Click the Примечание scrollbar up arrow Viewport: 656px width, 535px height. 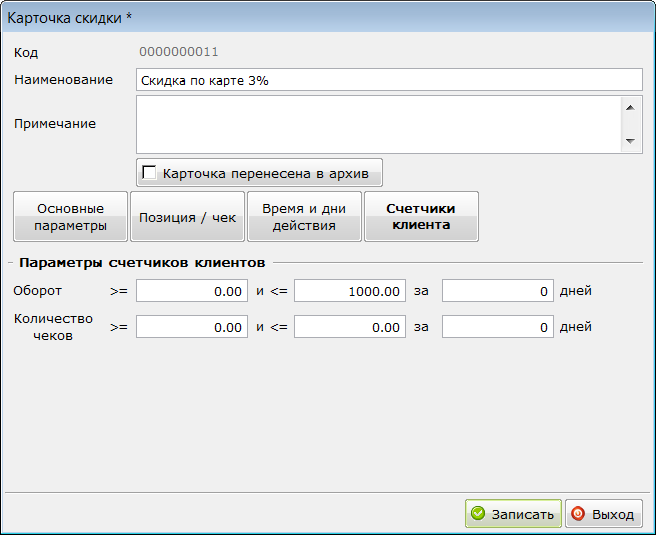(630, 108)
